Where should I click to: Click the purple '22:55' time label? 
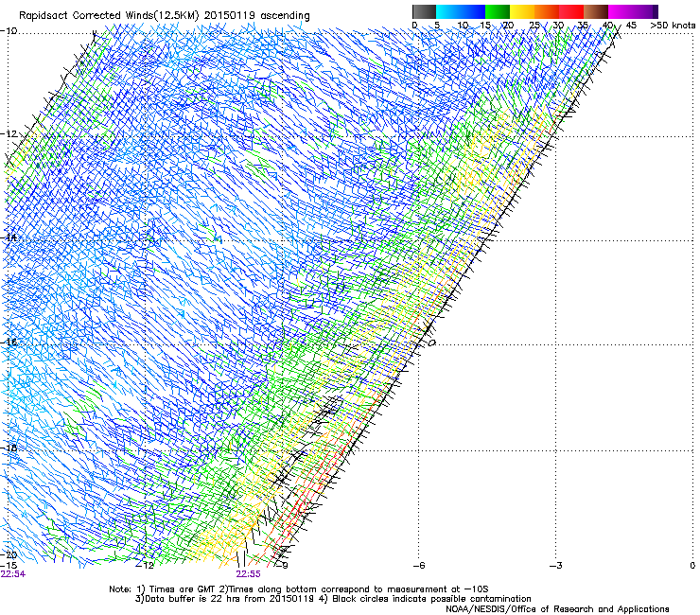point(248,574)
